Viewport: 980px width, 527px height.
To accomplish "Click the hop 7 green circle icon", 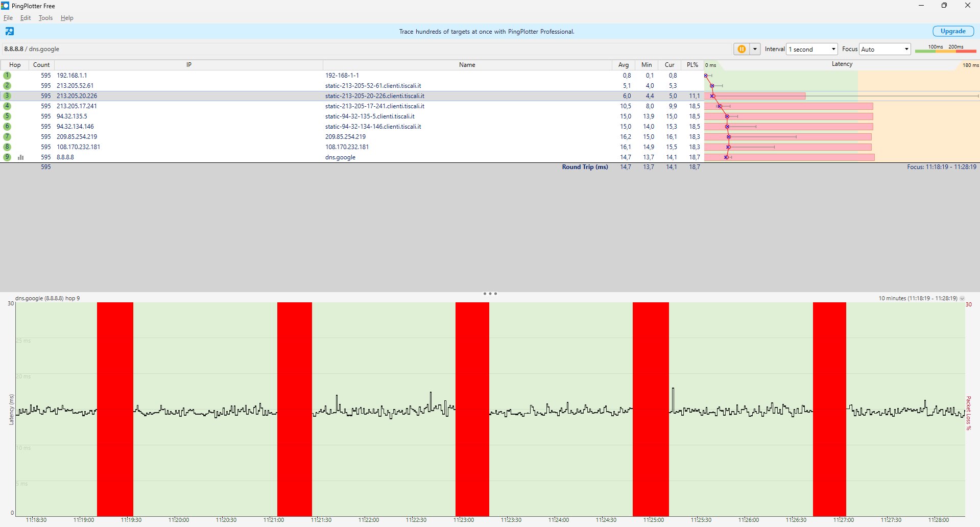I will [x=7, y=137].
